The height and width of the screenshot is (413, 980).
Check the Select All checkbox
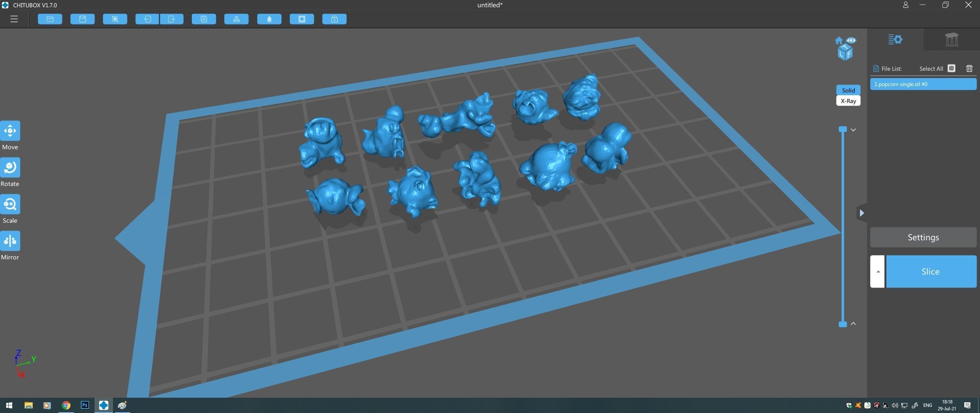(x=951, y=68)
